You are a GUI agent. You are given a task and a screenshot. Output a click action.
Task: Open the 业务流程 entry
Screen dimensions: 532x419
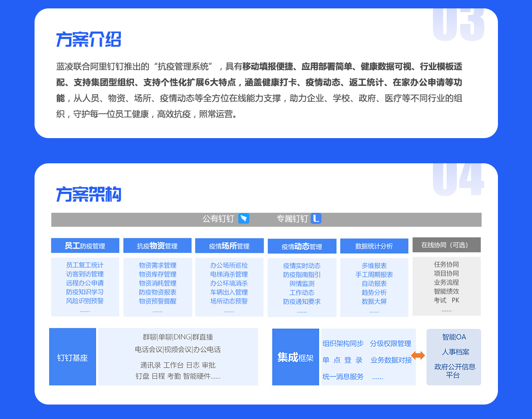[x=447, y=282]
